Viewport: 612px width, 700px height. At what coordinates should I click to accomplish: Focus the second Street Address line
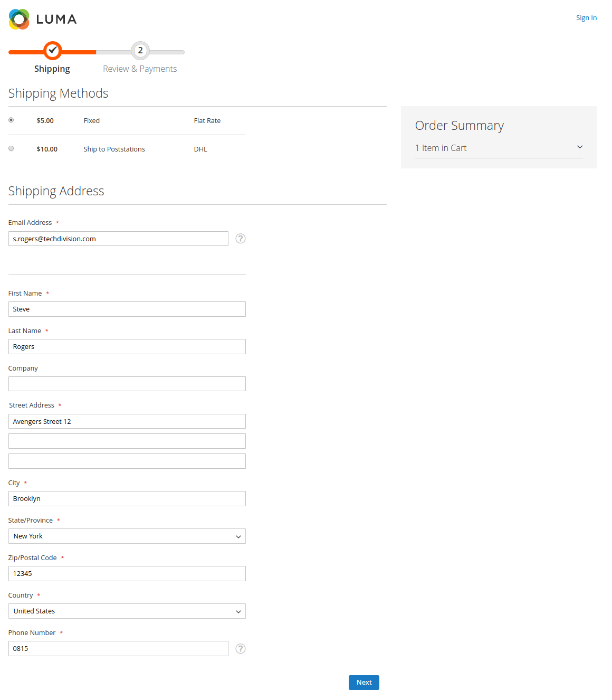point(127,441)
